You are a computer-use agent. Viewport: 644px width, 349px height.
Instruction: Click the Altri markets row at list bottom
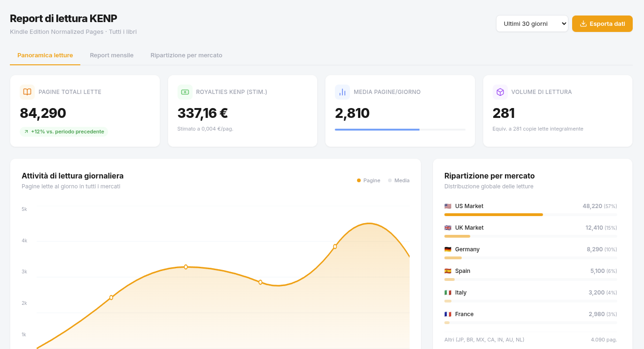(530, 340)
